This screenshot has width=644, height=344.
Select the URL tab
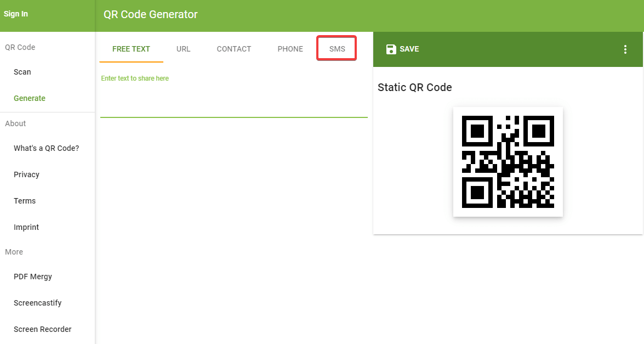click(183, 49)
